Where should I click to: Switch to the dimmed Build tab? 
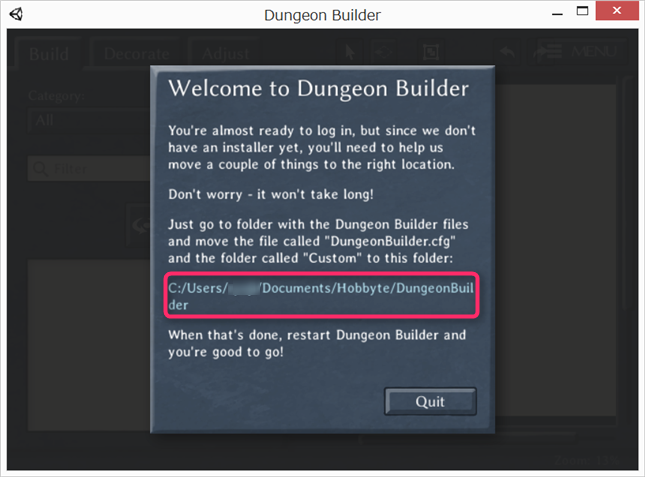(x=49, y=54)
